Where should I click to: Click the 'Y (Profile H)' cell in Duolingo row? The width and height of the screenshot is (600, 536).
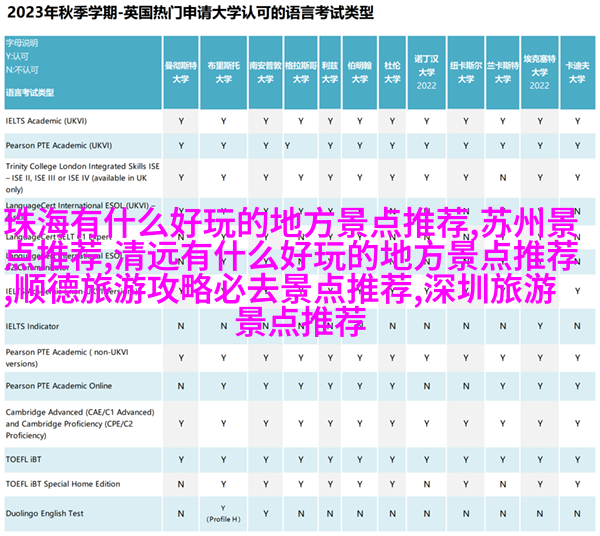(x=223, y=514)
